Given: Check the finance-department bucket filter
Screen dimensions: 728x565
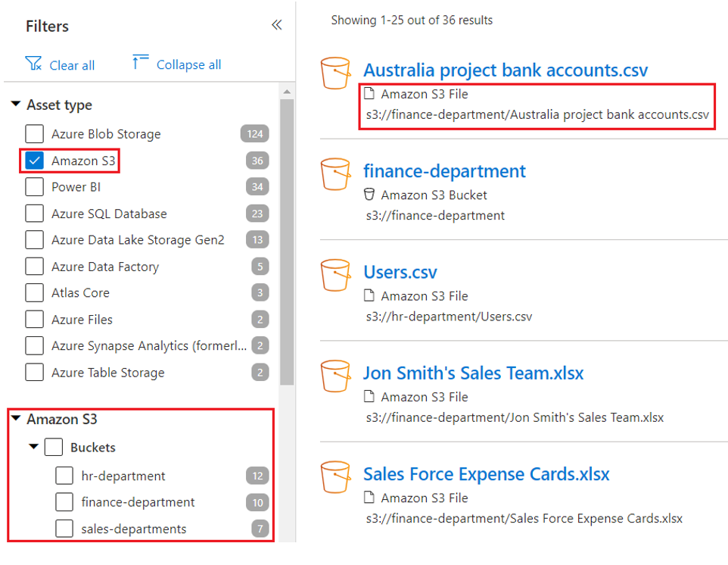Looking at the screenshot, I should coord(64,502).
